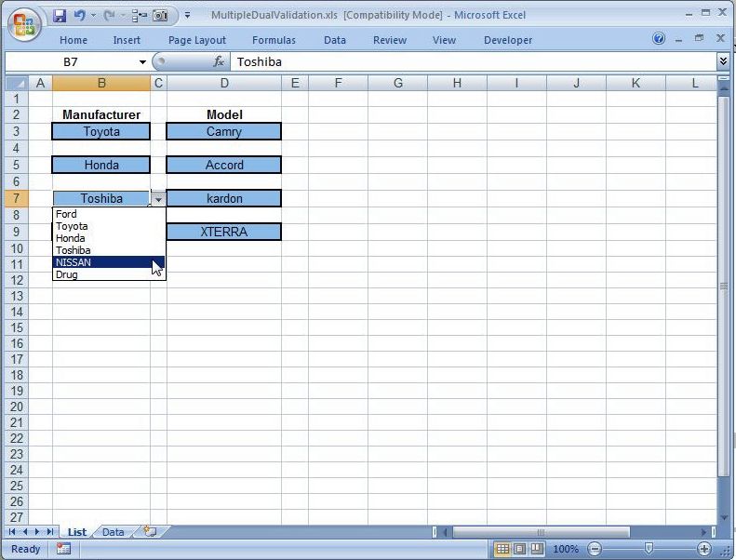Click the form/tree icon in Quick Access Toolbar
Image resolution: width=736 pixels, height=560 pixels.
139,16
